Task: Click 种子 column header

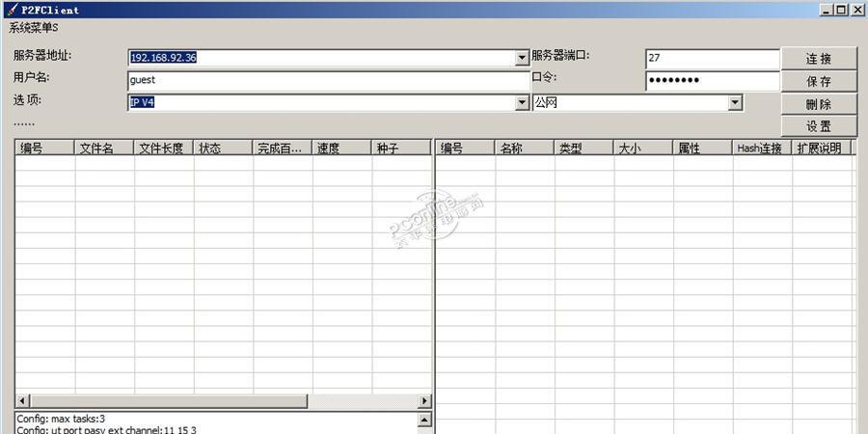Action: (401, 148)
